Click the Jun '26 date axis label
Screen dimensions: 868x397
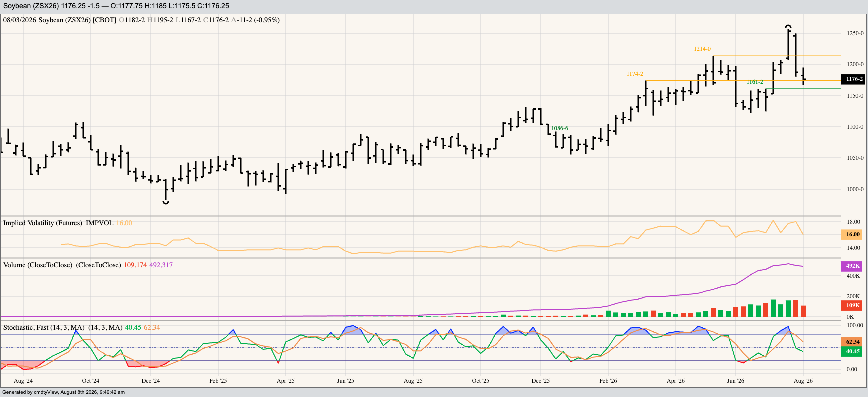click(736, 381)
